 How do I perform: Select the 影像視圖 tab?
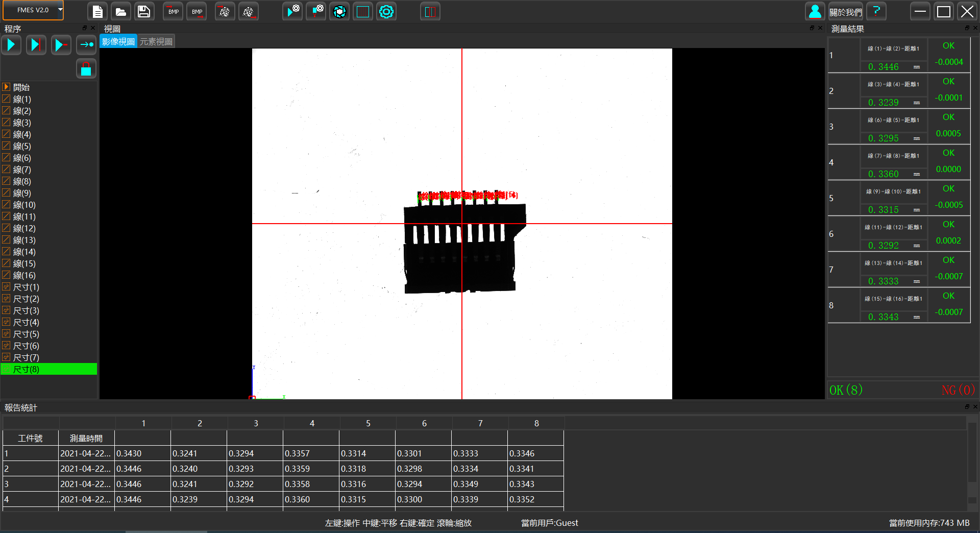point(118,42)
